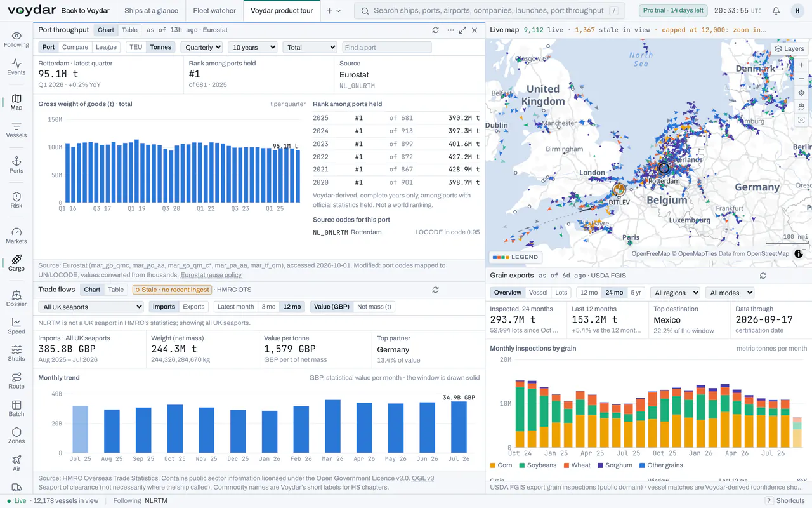The height and width of the screenshot is (508, 812).
Task: Open the Dossier sidebar section
Action: (x=16, y=298)
